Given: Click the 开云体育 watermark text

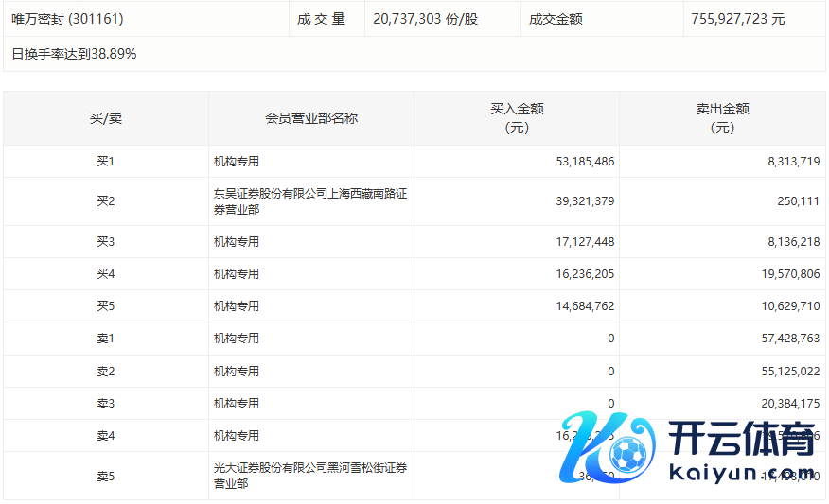Looking at the screenshot, I should click(x=742, y=440).
